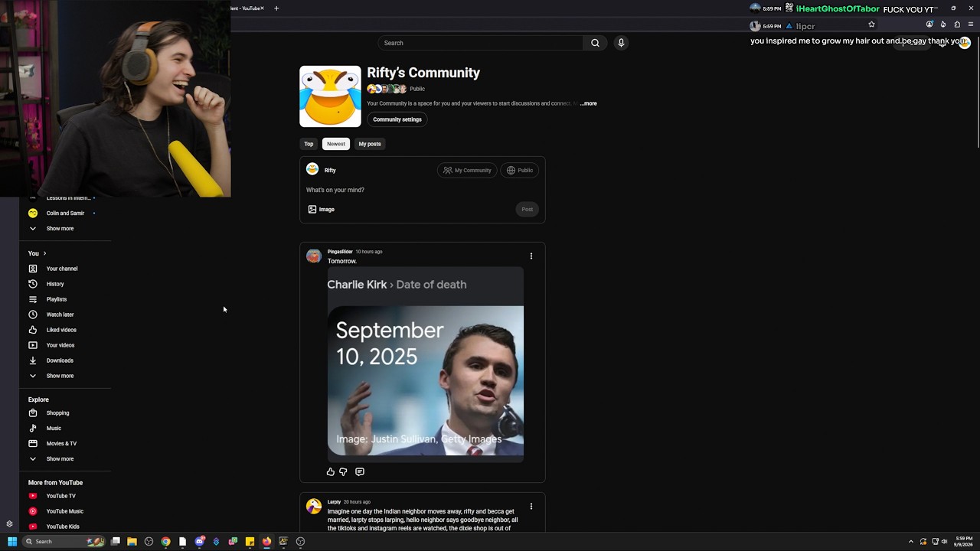Open PingasRider's profile name link
This screenshot has width=980, height=551.
click(x=340, y=252)
